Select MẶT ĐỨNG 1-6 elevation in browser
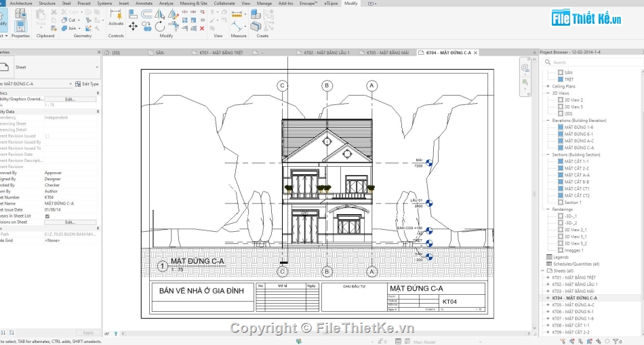The image size is (644, 345). click(x=578, y=127)
